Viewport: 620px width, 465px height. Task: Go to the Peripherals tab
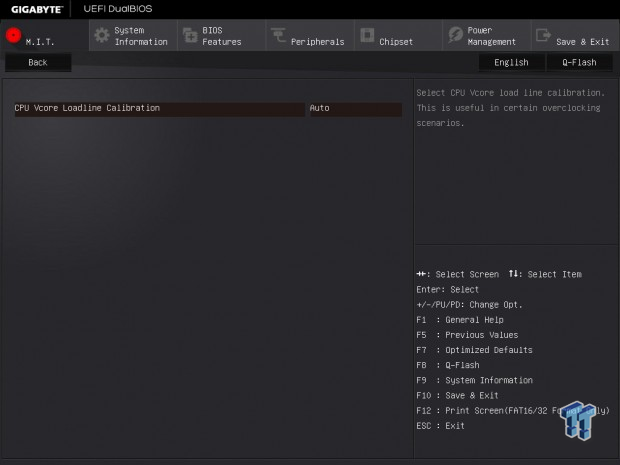[310, 36]
